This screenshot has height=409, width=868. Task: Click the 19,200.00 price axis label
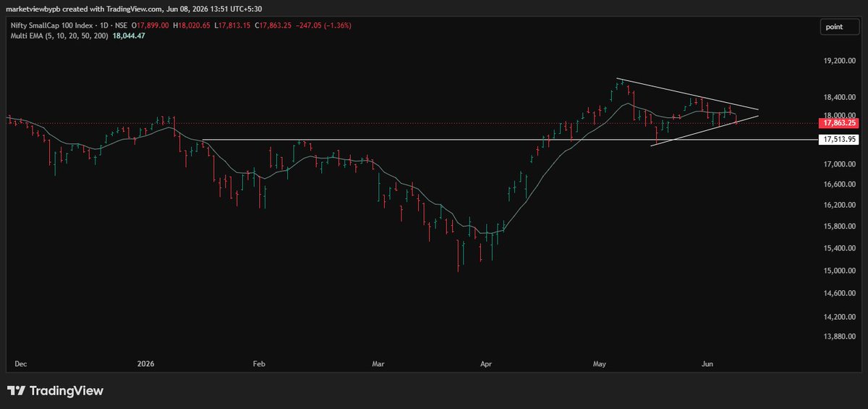click(x=841, y=62)
